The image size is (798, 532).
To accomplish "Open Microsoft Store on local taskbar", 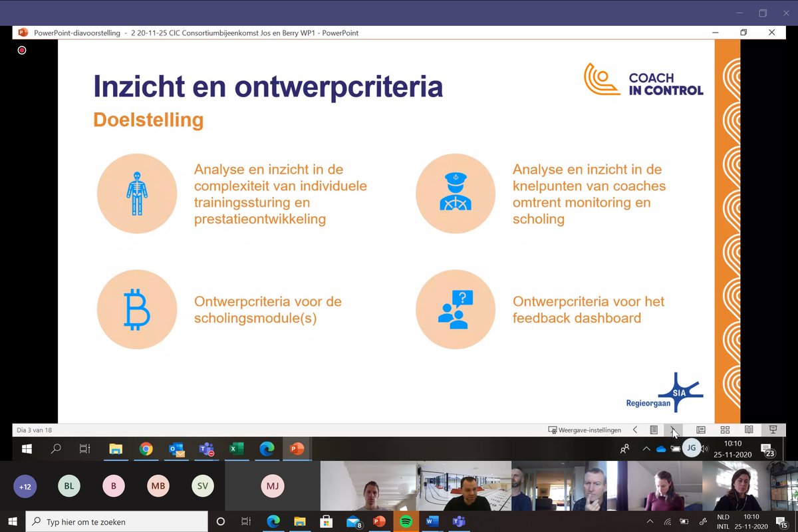I will coord(326,521).
